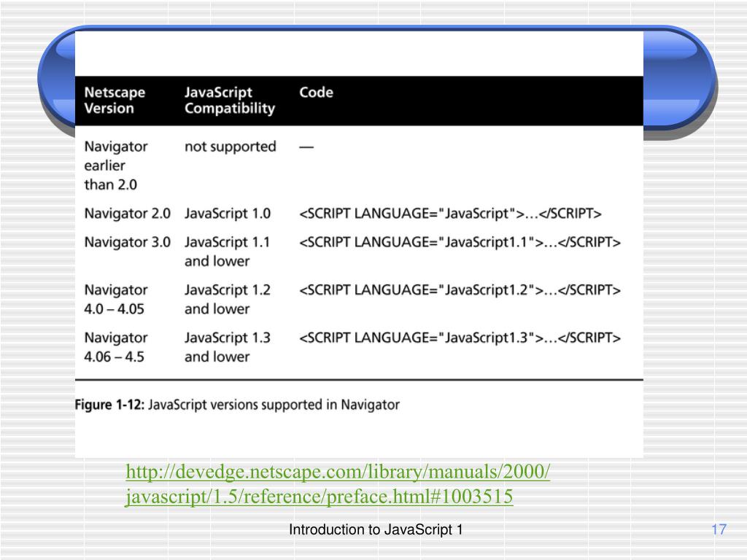747x560 pixels.
Task: Click the 'Introduction to JavaScript 1' footer
Action: [376, 529]
